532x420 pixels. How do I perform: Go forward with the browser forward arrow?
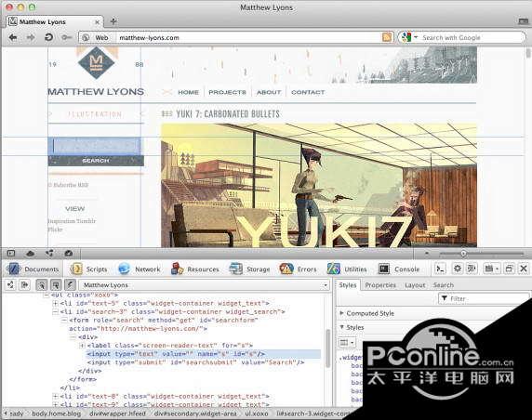coord(31,37)
